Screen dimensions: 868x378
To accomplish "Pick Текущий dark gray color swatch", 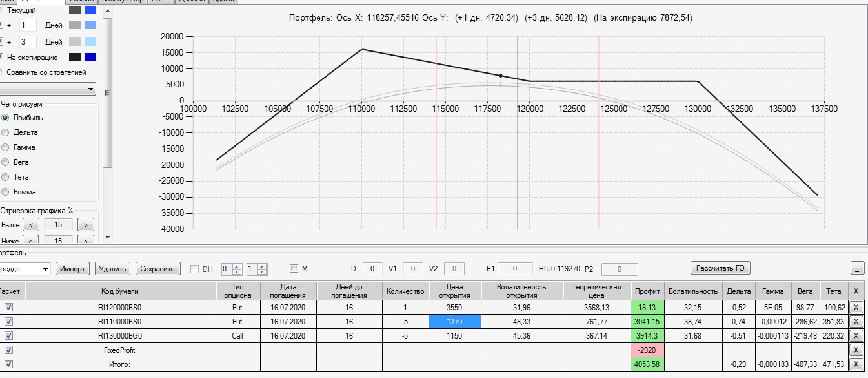I will tap(75, 10).
